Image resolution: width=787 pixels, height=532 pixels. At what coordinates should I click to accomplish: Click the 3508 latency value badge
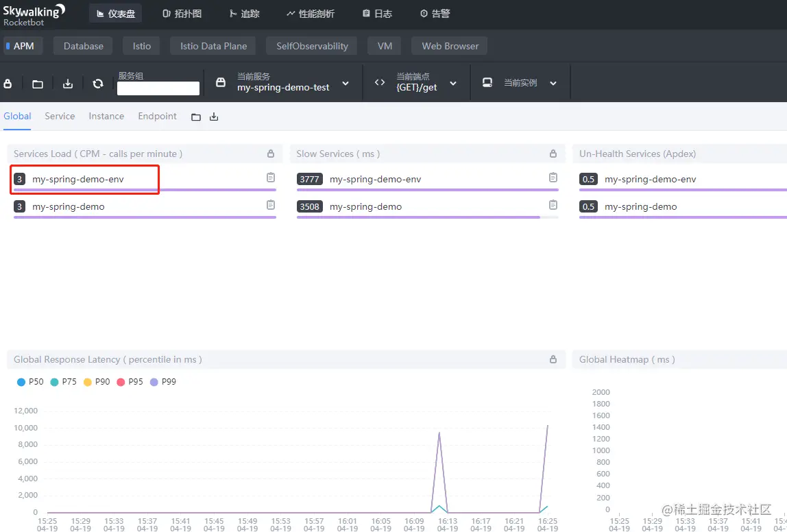(x=310, y=207)
